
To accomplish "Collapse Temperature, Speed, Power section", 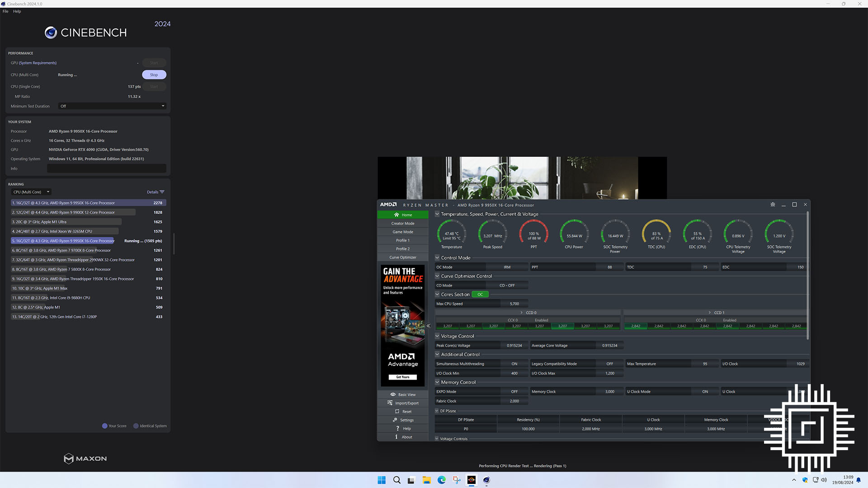I will pos(437,214).
